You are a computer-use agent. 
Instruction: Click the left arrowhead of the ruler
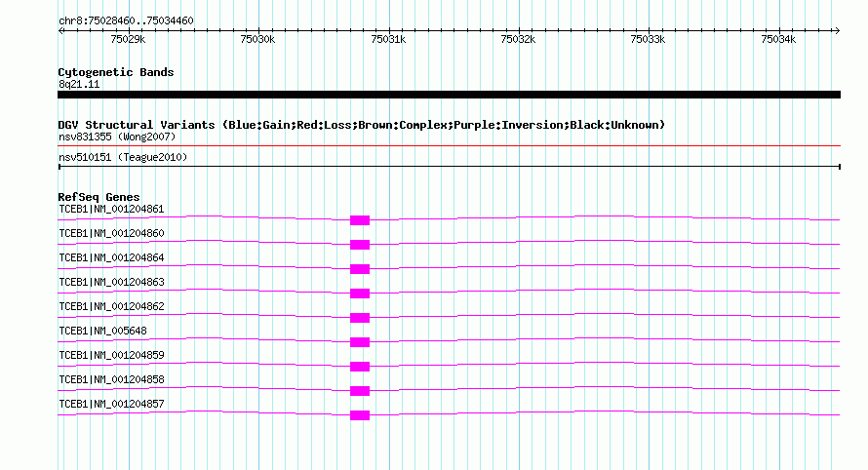(x=60, y=30)
